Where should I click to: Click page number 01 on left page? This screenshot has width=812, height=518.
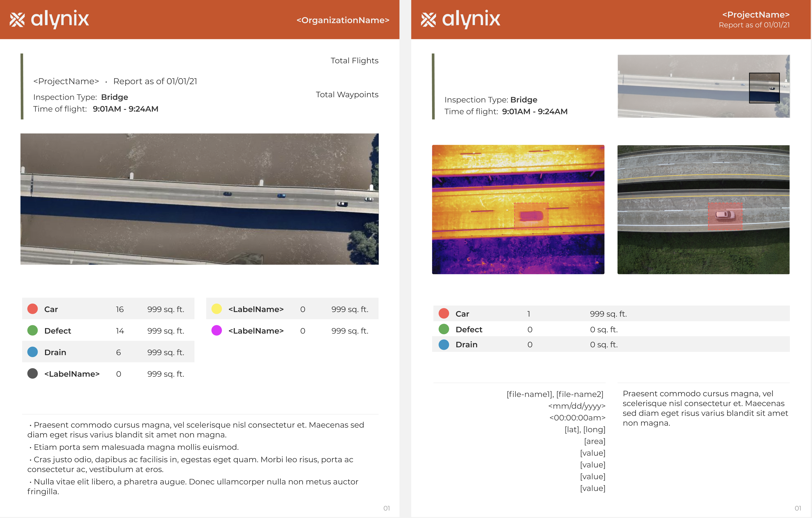click(387, 508)
